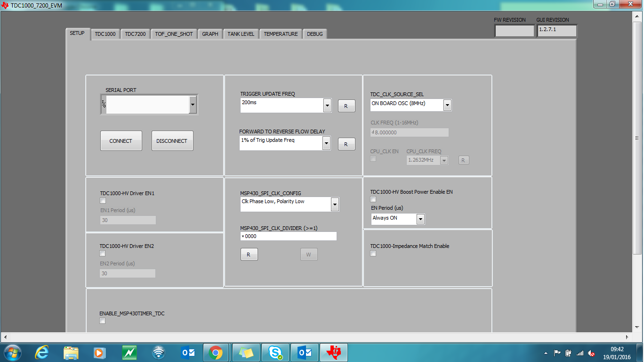
Task: Select the SETUP tab
Action: 77,33
